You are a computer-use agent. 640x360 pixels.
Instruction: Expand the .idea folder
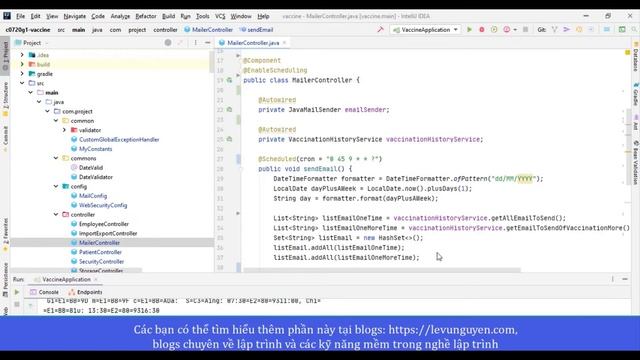click(x=22, y=55)
